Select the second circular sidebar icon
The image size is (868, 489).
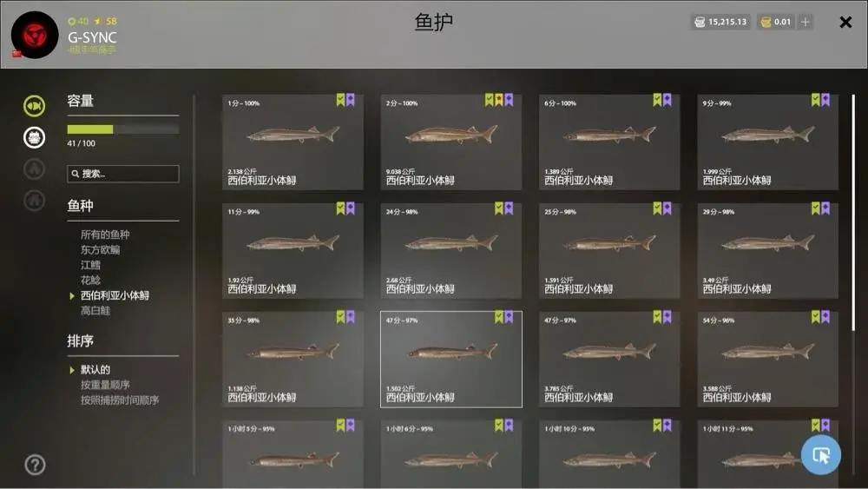pos(35,137)
